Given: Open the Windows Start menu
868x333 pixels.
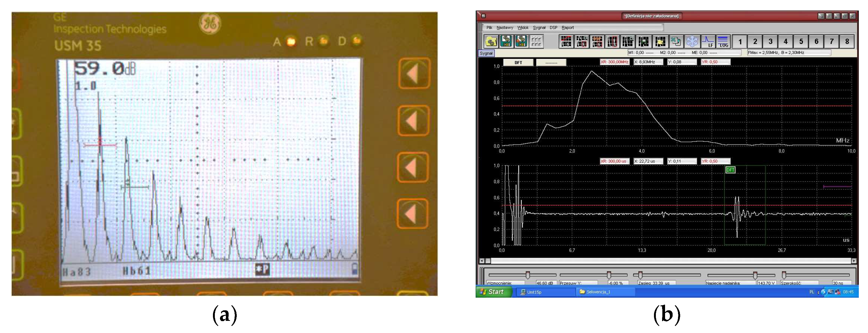Looking at the screenshot, I should [x=494, y=292].
